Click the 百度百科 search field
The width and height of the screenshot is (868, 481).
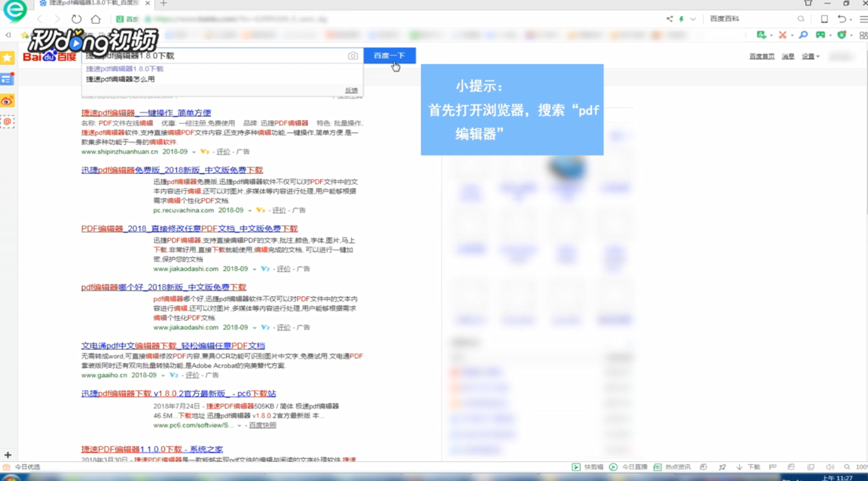tap(750, 18)
